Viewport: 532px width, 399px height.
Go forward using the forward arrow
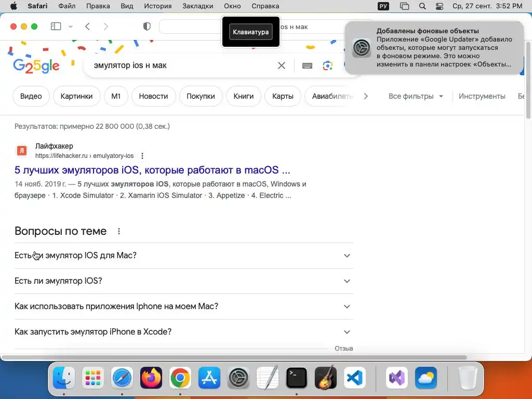(x=106, y=26)
